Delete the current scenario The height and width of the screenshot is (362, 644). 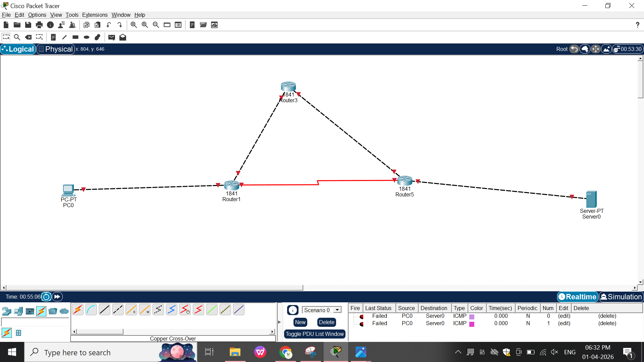pyautogui.click(x=327, y=322)
